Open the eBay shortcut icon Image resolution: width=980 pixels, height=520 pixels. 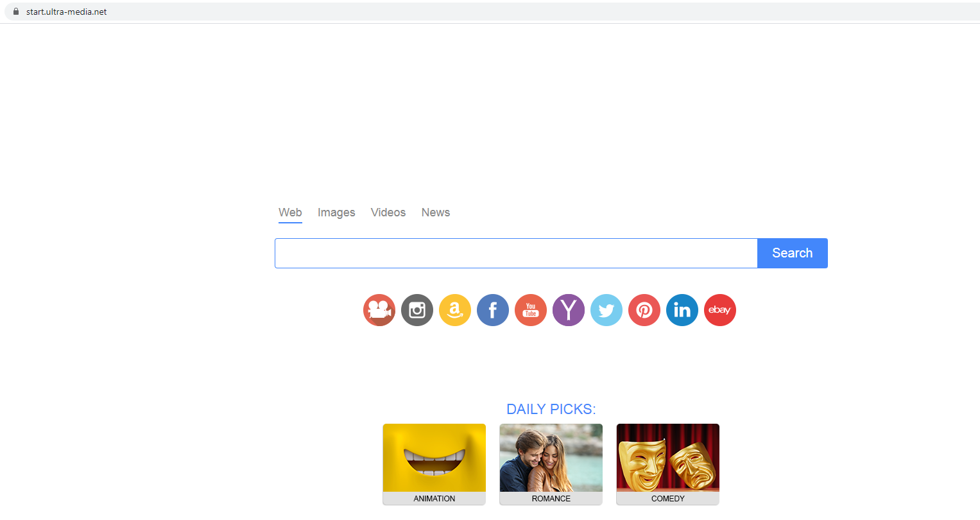720,310
